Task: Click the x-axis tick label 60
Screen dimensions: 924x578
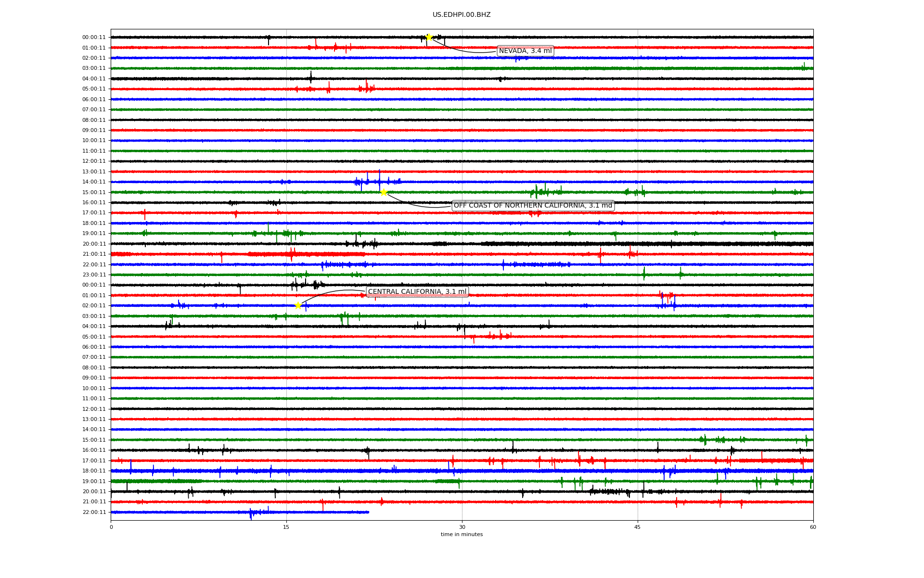Action: [813, 527]
